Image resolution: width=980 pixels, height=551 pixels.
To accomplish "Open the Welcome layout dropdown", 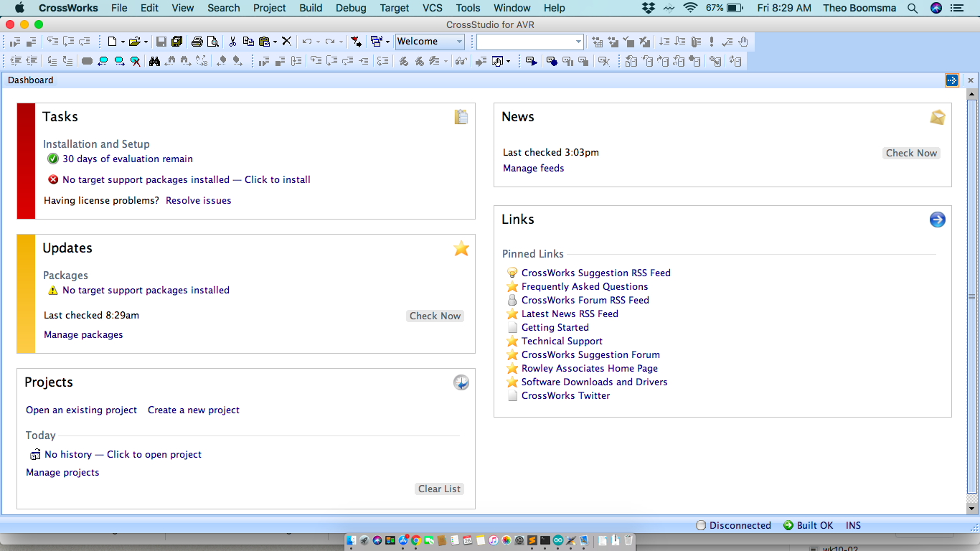I will (430, 42).
